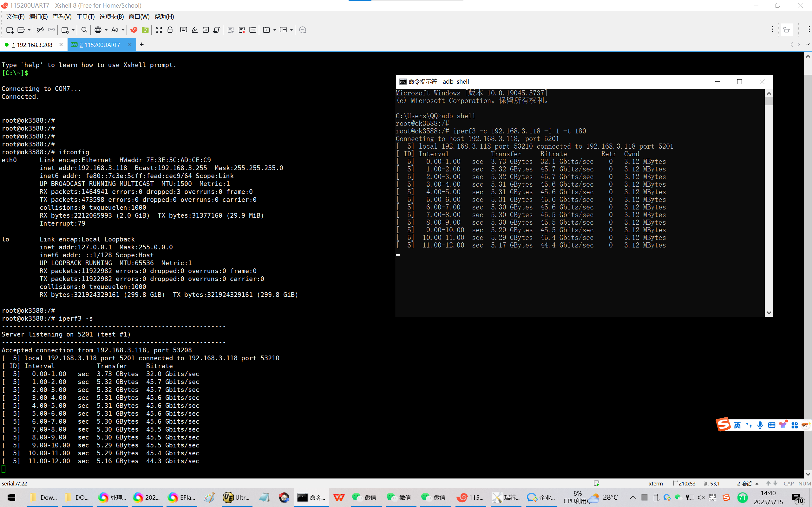Open the WPS app in taskbar
Screen dimensions: 812x507
coord(339,497)
